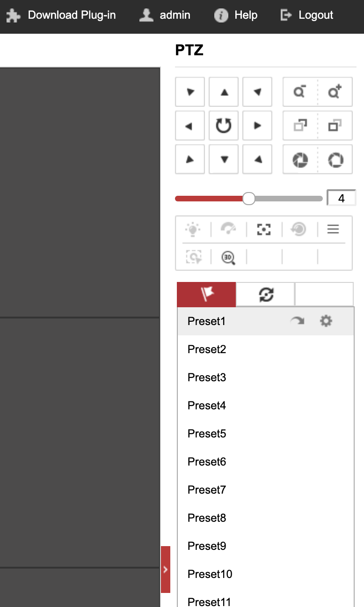Call Preset1 with the call arrow

(298, 321)
